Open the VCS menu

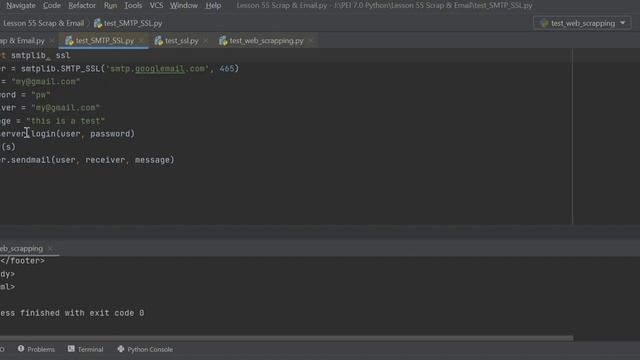156,5
